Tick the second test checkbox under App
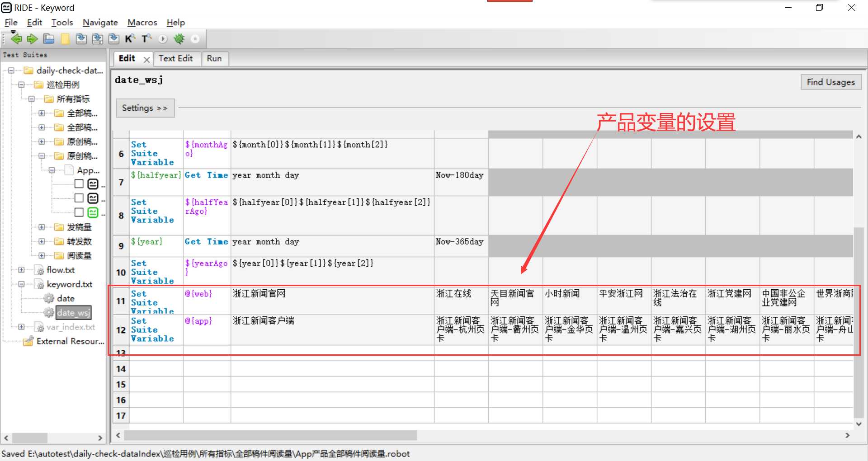 (x=79, y=198)
